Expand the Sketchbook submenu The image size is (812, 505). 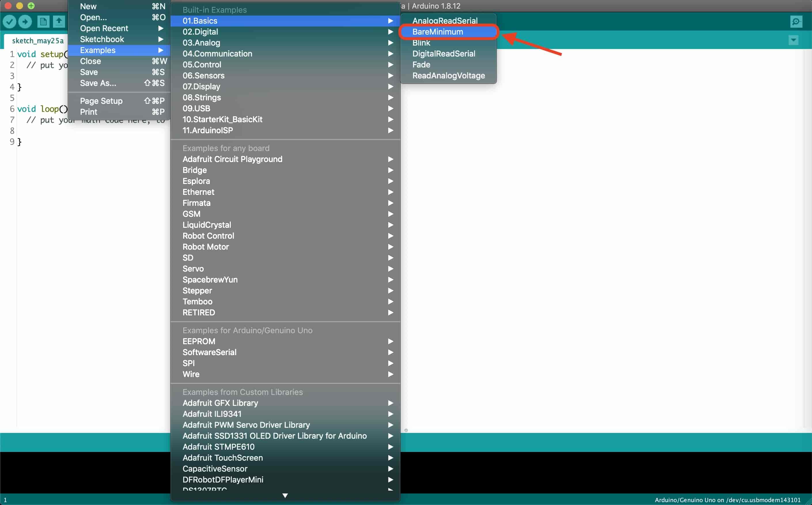119,39
